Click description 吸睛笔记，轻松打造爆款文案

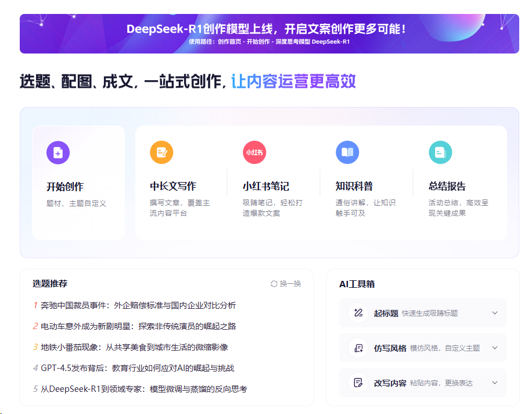click(273, 208)
